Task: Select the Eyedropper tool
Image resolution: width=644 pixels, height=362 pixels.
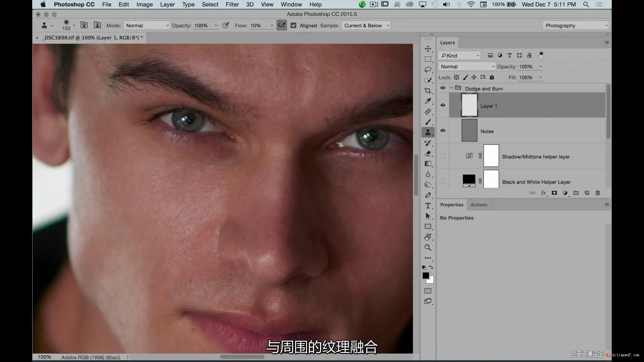Action: tap(428, 101)
